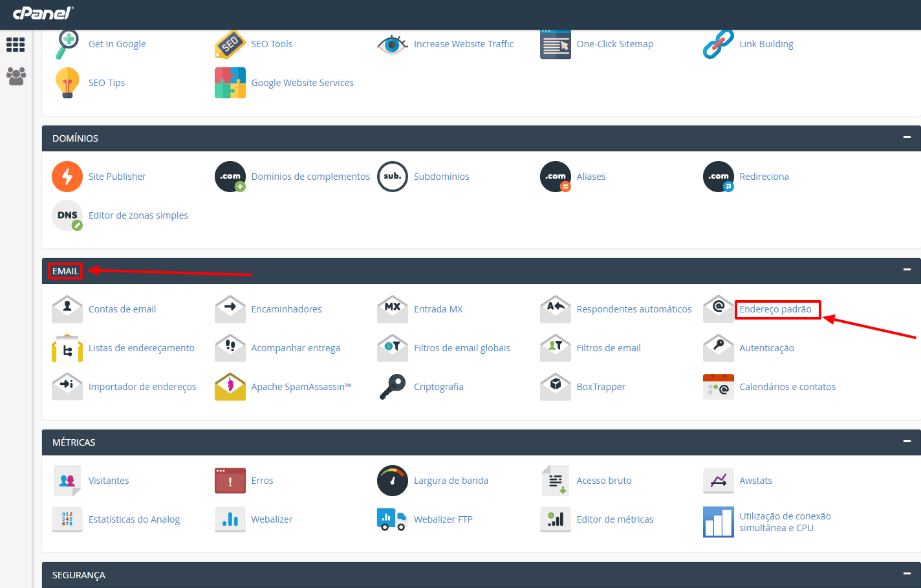
Task: Click the Aliases .com icon
Action: 556,177
